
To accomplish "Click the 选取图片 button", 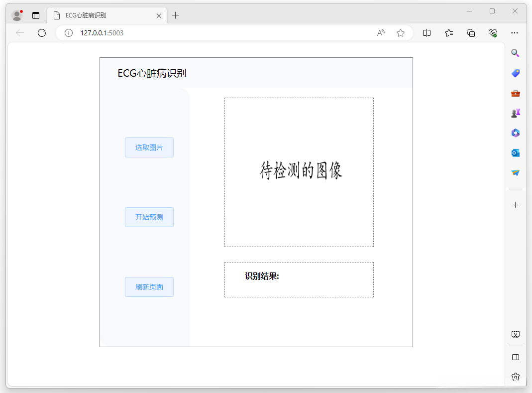I will [x=149, y=147].
